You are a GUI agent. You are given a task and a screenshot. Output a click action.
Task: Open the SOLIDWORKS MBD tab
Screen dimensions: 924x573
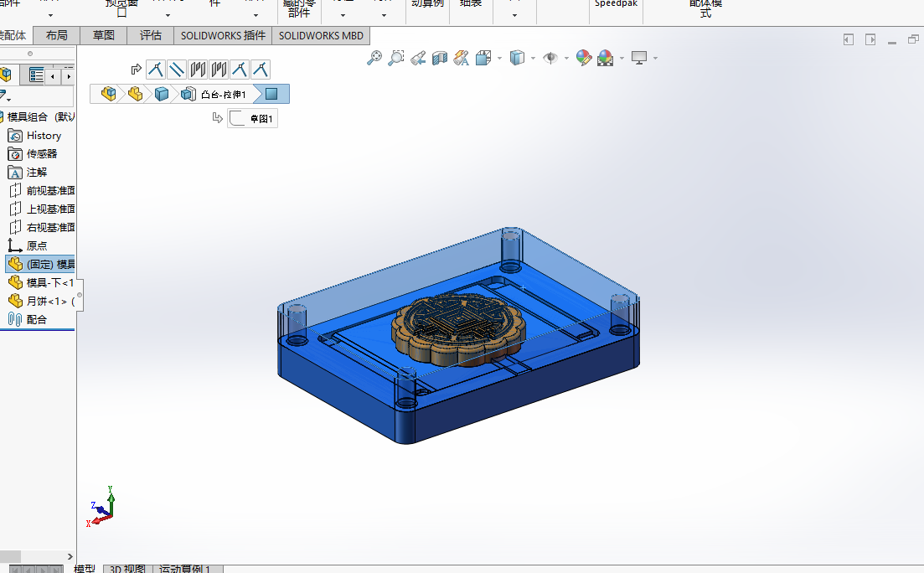[x=321, y=35]
